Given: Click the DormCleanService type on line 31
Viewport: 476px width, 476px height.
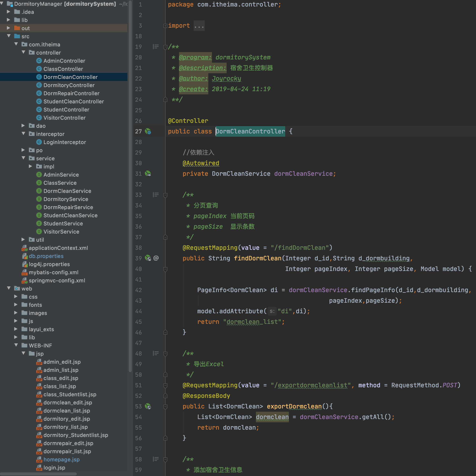Looking at the screenshot, I should tap(241, 174).
